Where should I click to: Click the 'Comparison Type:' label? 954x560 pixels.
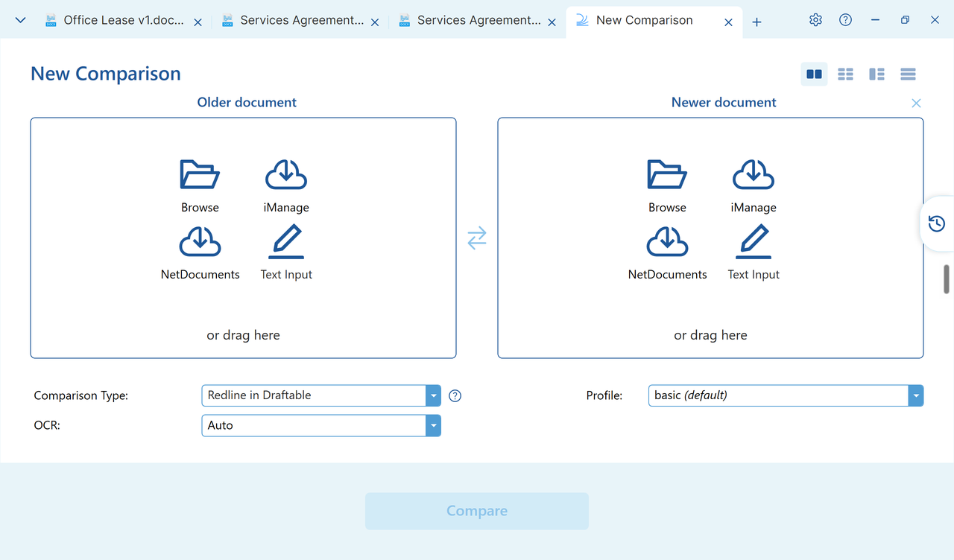tap(81, 395)
